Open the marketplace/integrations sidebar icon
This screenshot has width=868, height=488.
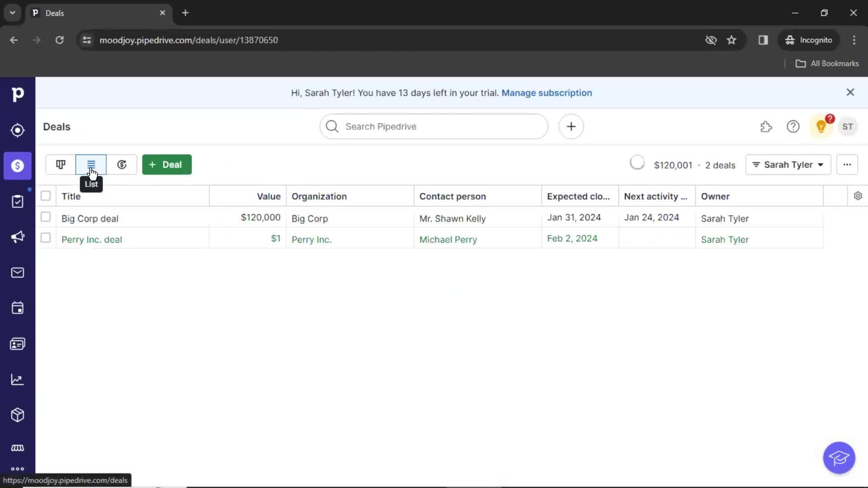pos(17,447)
